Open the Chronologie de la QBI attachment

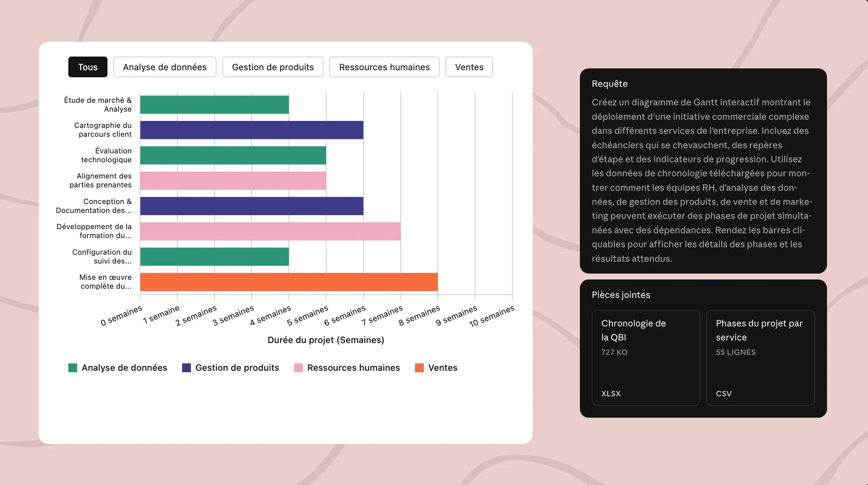(646, 357)
